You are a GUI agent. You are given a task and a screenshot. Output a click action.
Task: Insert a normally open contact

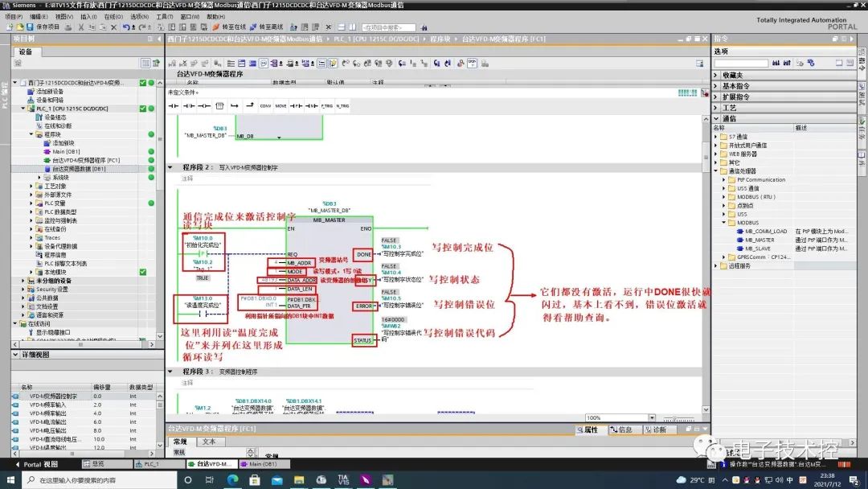click(174, 106)
